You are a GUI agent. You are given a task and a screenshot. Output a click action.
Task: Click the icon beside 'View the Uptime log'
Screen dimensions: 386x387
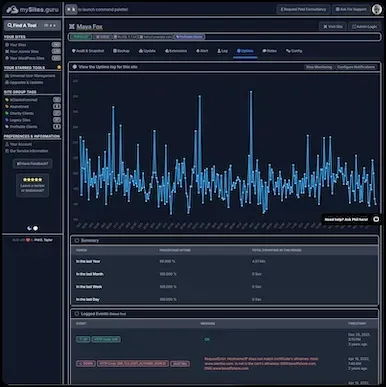75,67
